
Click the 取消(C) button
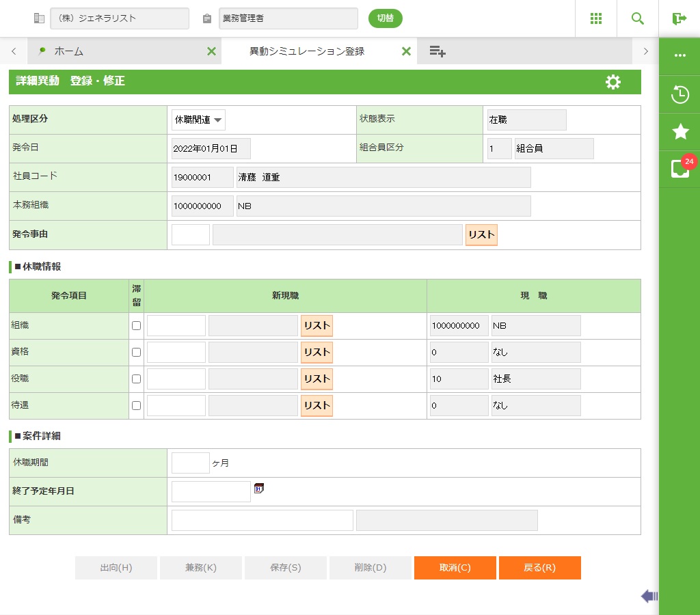coord(455,568)
